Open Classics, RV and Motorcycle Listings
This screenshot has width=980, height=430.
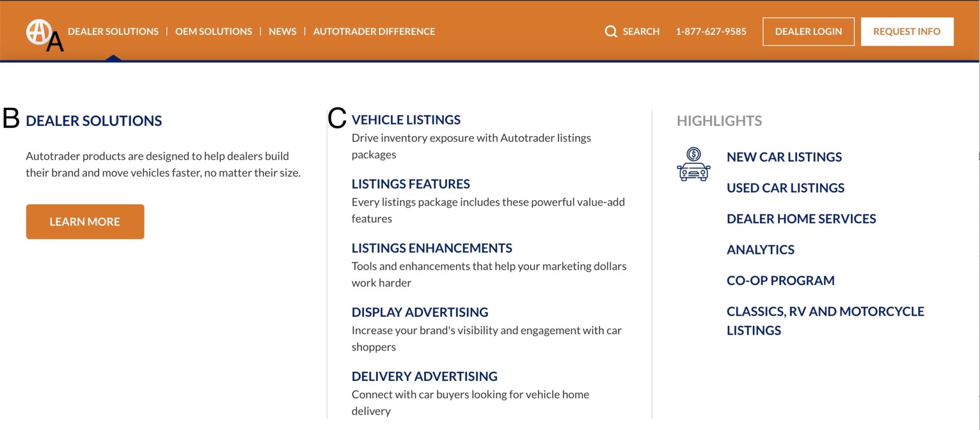[825, 321]
